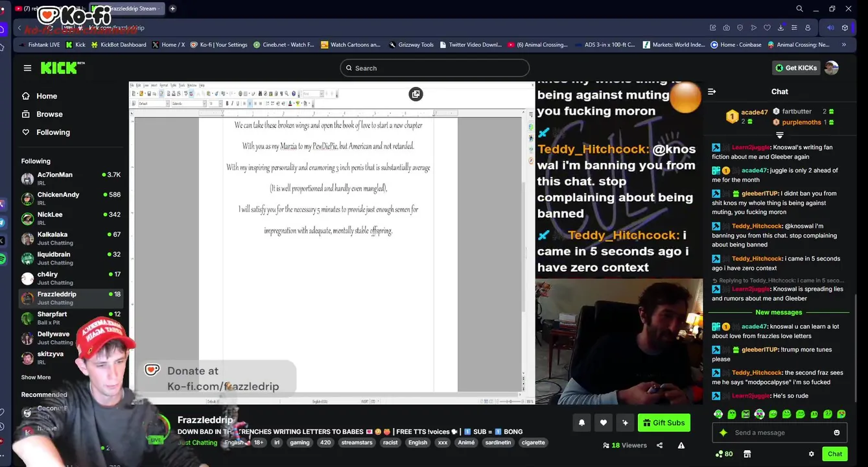Toggle stream notifications with the bell icon
Image resolution: width=868 pixels, height=467 pixels.
[581, 423]
